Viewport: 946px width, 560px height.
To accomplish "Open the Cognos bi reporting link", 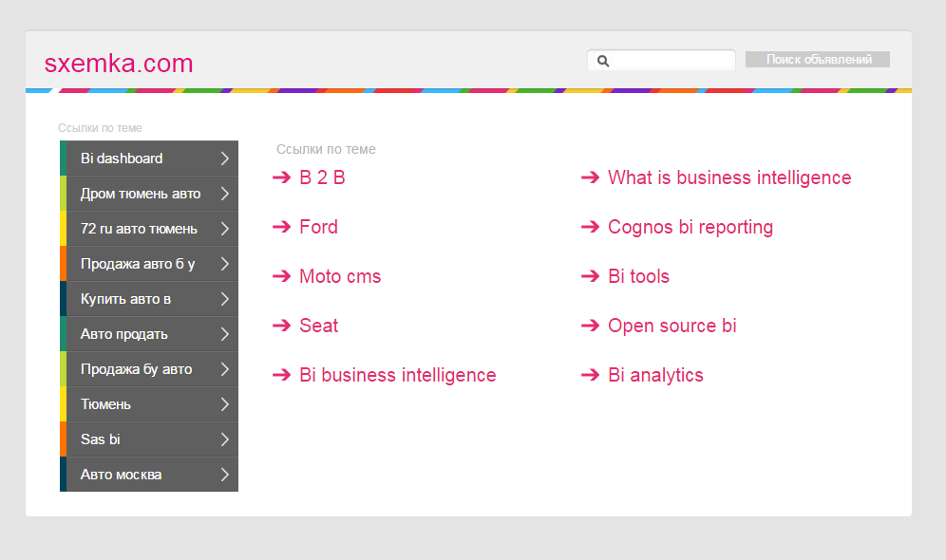I will pos(690,227).
